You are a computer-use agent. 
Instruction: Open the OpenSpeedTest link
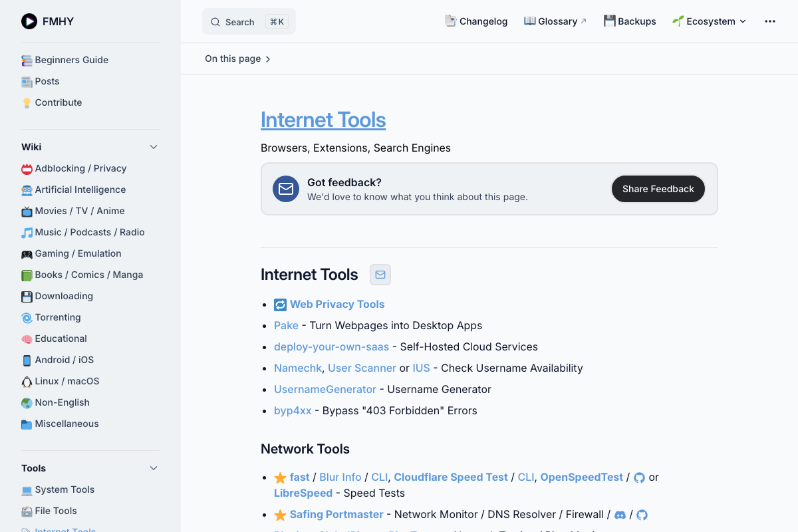click(x=582, y=477)
